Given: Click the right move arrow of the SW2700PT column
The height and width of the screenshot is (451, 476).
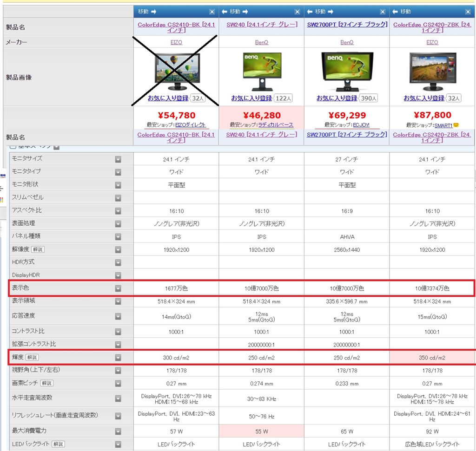Looking at the screenshot, I should 331,12.
